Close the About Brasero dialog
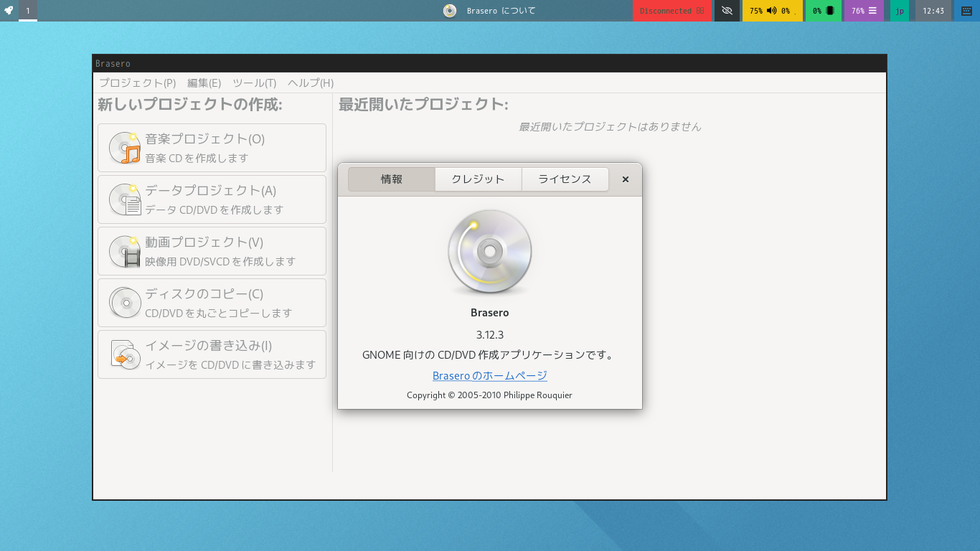Viewport: 980px width, 551px height. (626, 179)
